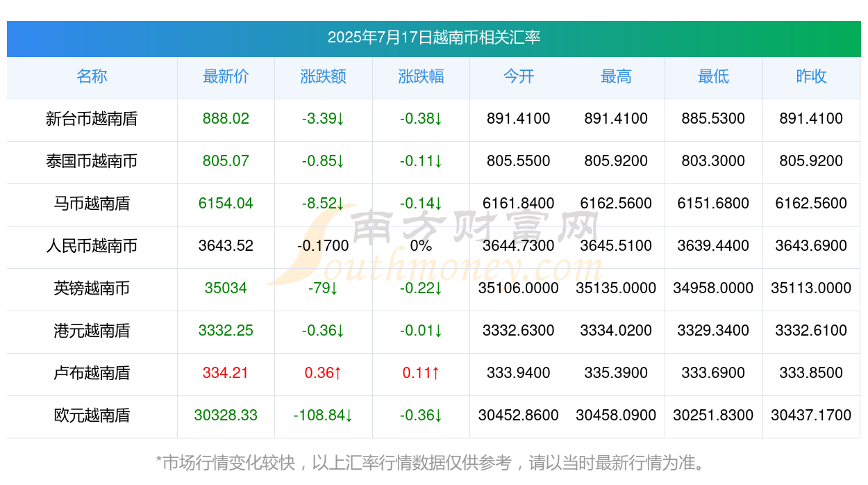The width and height of the screenshot is (868, 485).
Task: Click low value 34958.0000
Action: coord(713,288)
